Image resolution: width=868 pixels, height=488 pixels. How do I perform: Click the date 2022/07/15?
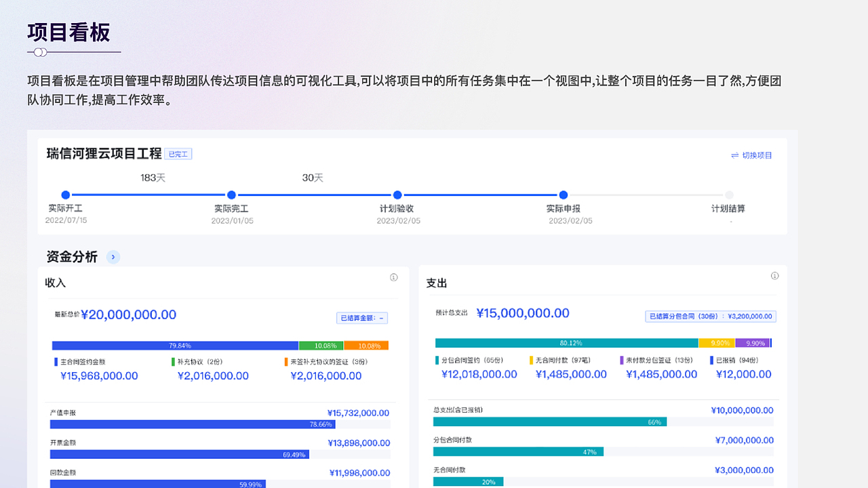(x=66, y=220)
